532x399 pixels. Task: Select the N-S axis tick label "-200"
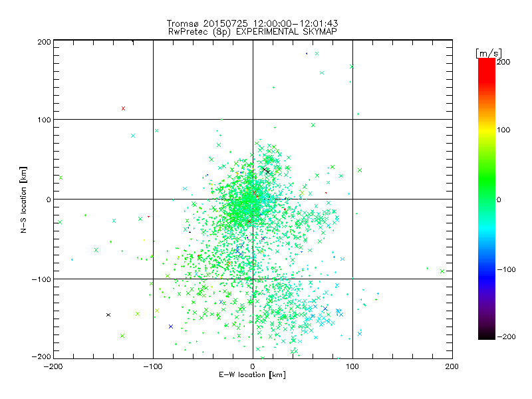[x=41, y=356]
